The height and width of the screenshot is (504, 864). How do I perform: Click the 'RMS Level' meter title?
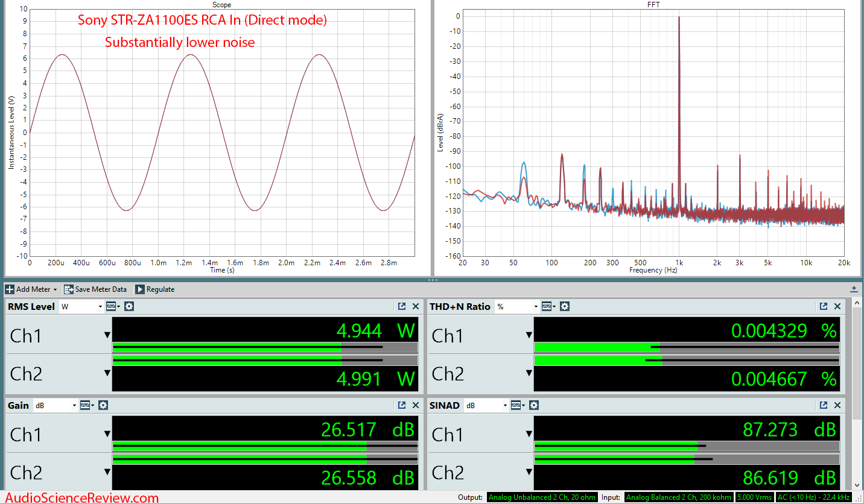[x=31, y=306]
